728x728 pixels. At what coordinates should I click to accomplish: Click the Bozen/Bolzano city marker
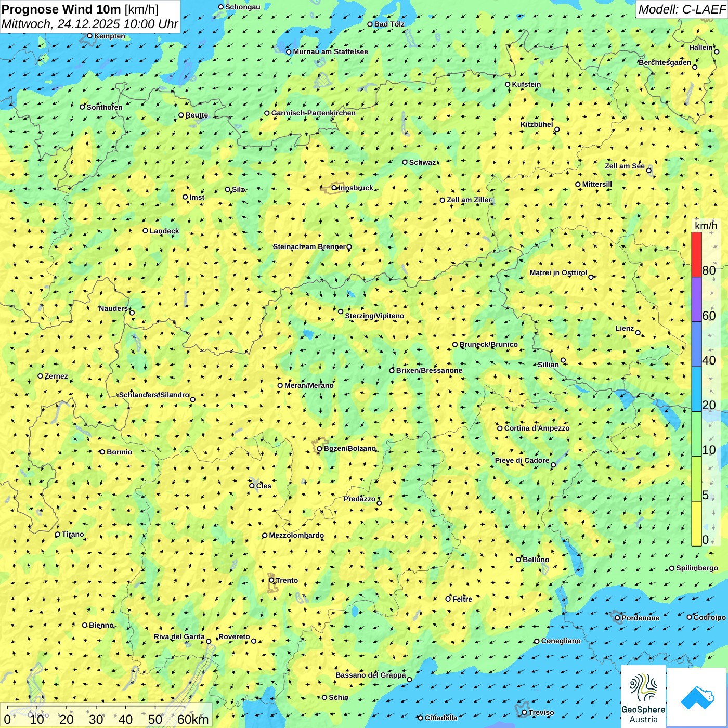[319, 449]
